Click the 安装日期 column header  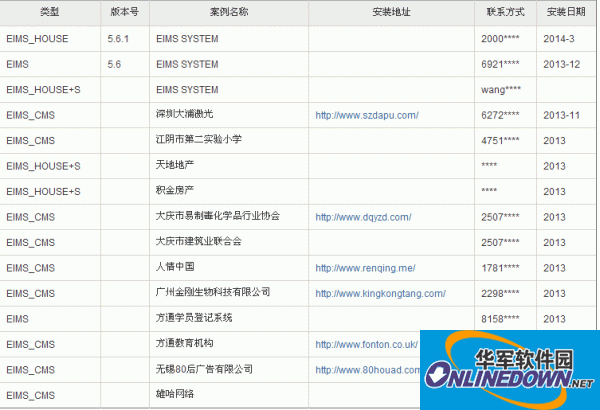coord(566,12)
